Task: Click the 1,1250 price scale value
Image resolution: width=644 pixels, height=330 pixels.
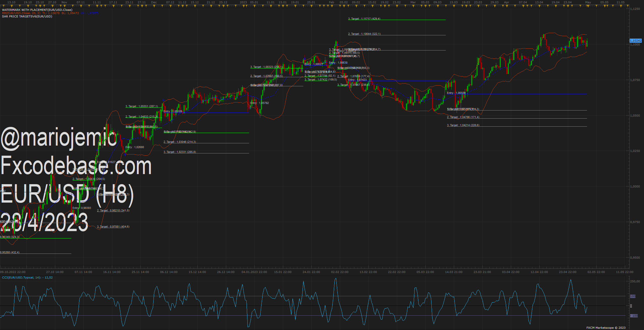Action: (x=635, y=9)
